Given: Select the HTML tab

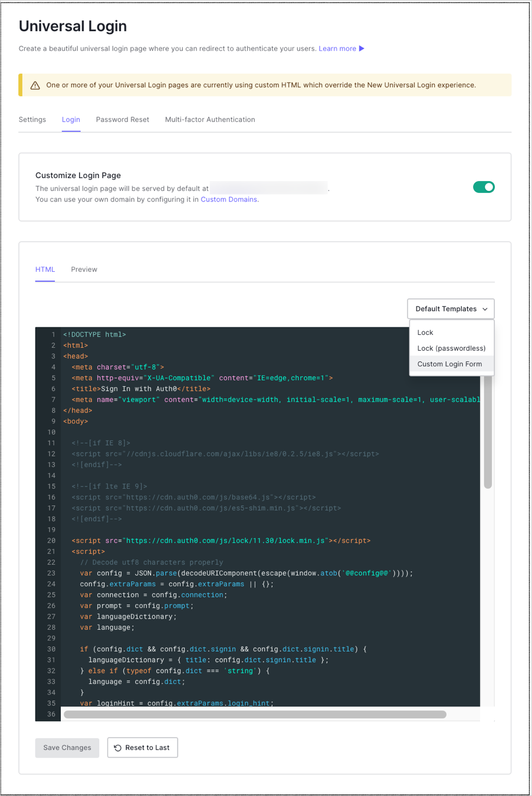Looking at the screenshot, I should coord(45,269).
